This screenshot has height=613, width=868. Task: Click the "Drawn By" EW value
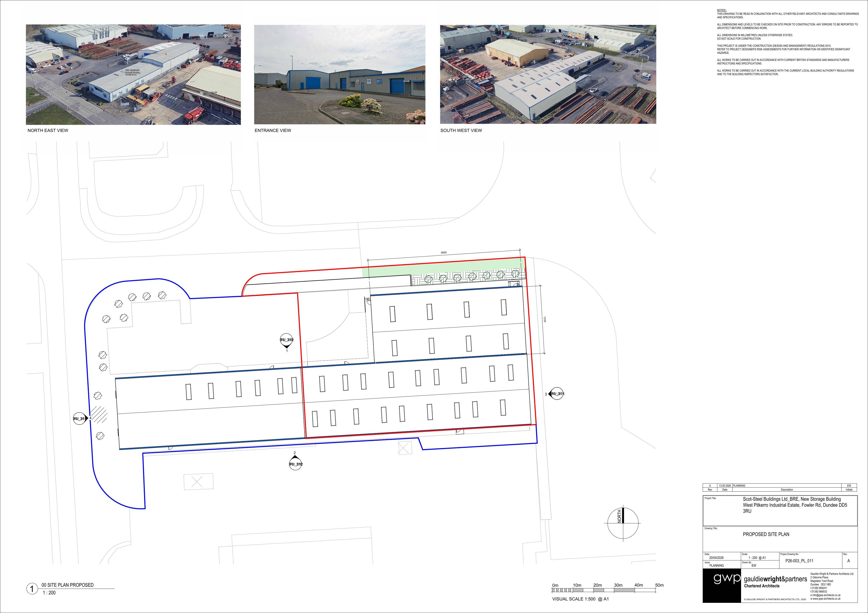pos(754,566)
